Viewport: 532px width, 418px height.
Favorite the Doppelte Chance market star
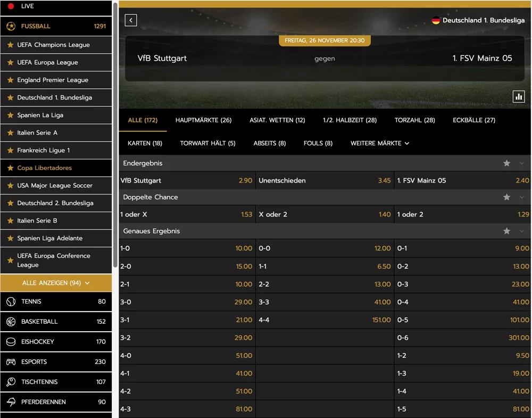pyautogui.click(x=506, y=197)
